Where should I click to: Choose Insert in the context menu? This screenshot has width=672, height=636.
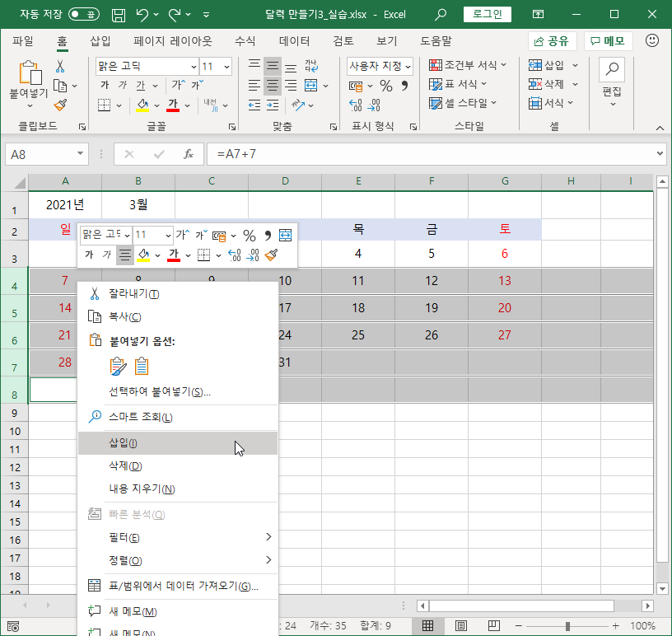[x=178, y=443]
